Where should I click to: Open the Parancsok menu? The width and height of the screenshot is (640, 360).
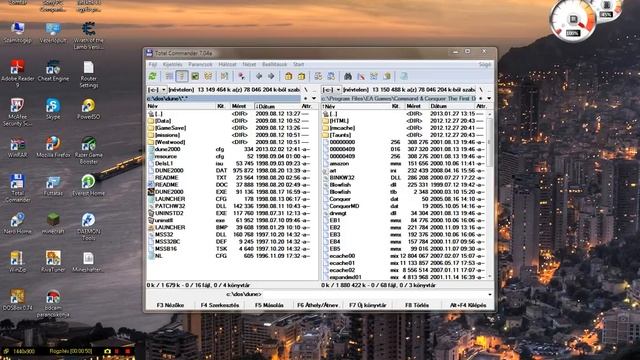pyautogui.click(x=200, y=64)
